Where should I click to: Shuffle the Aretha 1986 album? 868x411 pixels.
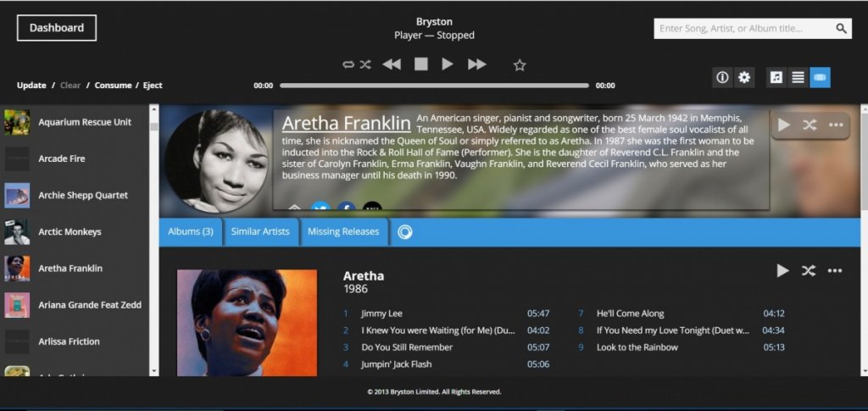click(x=808, y=270)
